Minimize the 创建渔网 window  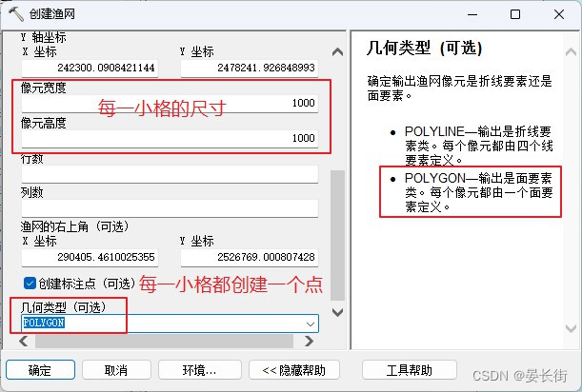472,14
